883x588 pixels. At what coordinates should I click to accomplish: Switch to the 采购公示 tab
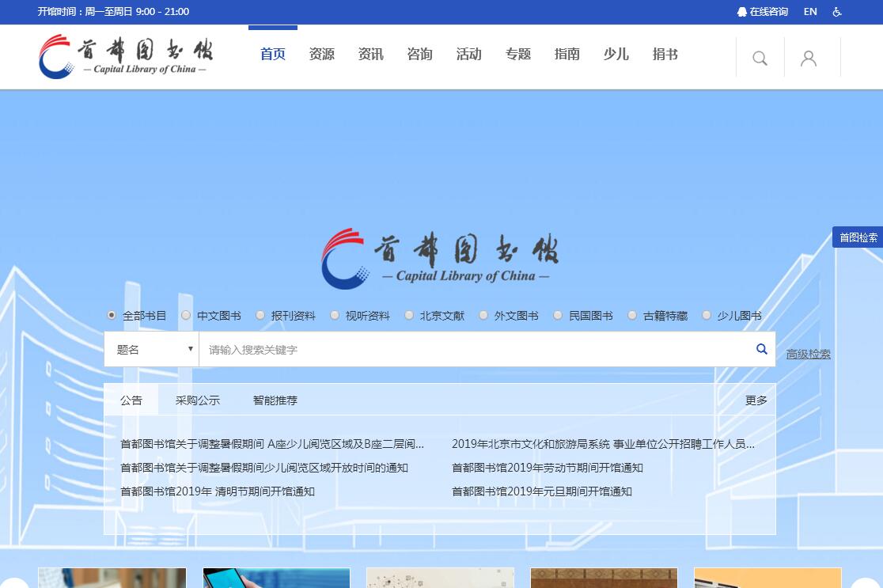click(197, 400)
